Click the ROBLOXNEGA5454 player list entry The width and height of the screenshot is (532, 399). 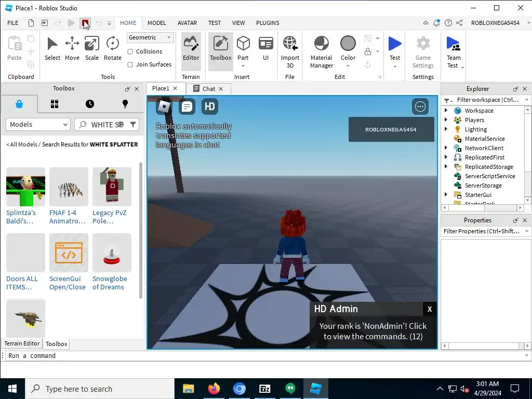[x=391, y=129]
